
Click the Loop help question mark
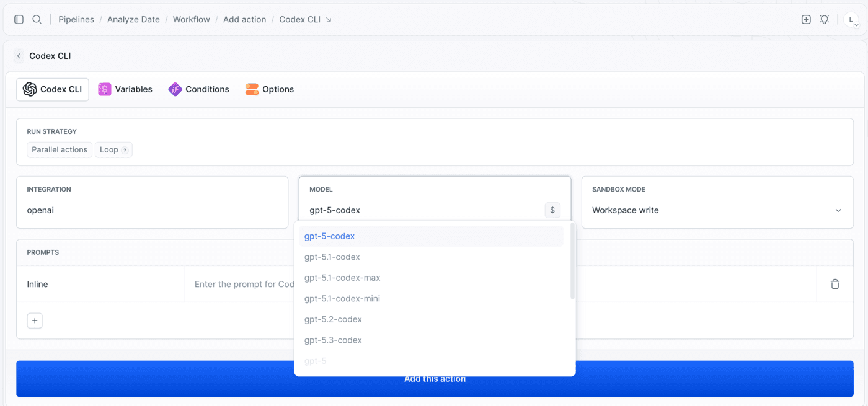pyautogui.click(x=125, y=150)
